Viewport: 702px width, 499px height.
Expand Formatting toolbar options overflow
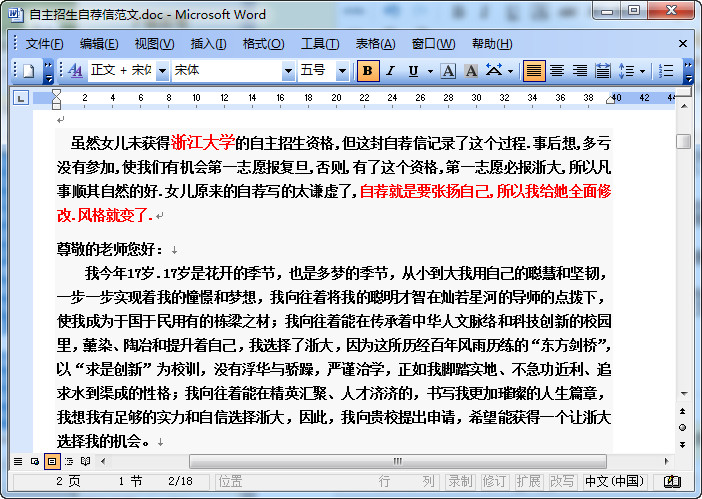point(689,72)
